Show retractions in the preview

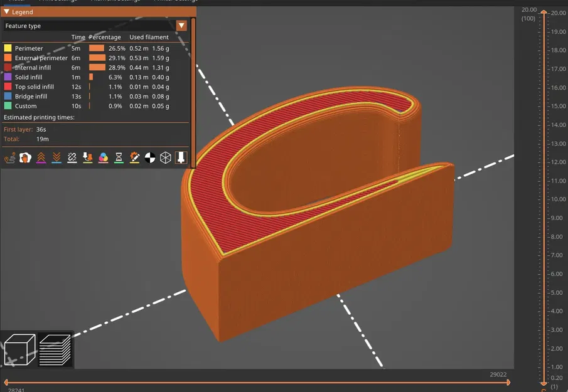[41, 157]
